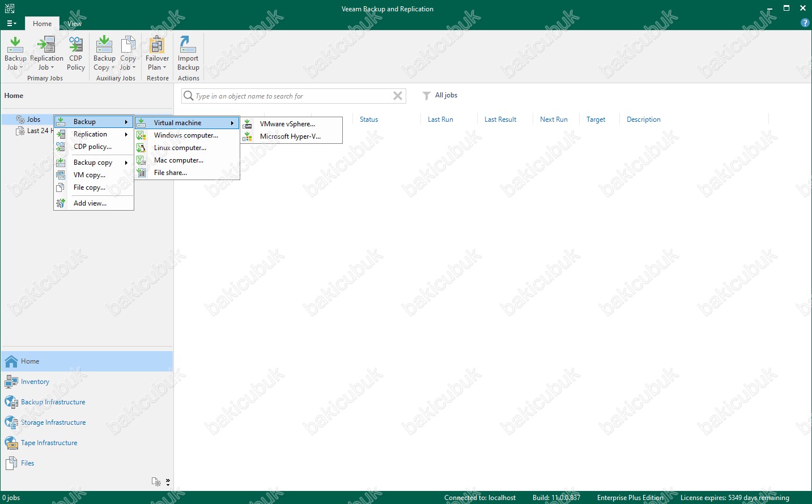Open the Backup copy submenu entry
Viewport: 812px width, 504px height.
coord(93,163)
